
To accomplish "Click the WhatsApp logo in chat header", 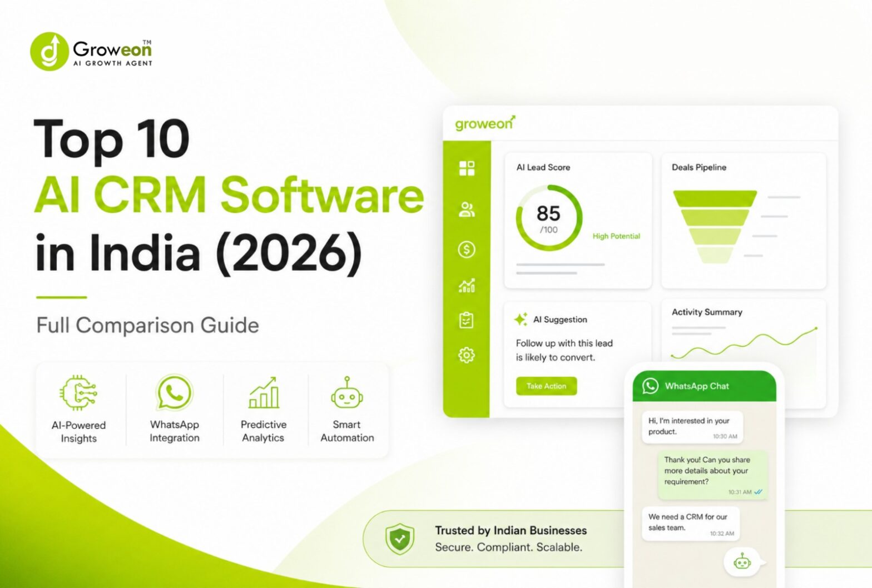I will tap(650, 386).
